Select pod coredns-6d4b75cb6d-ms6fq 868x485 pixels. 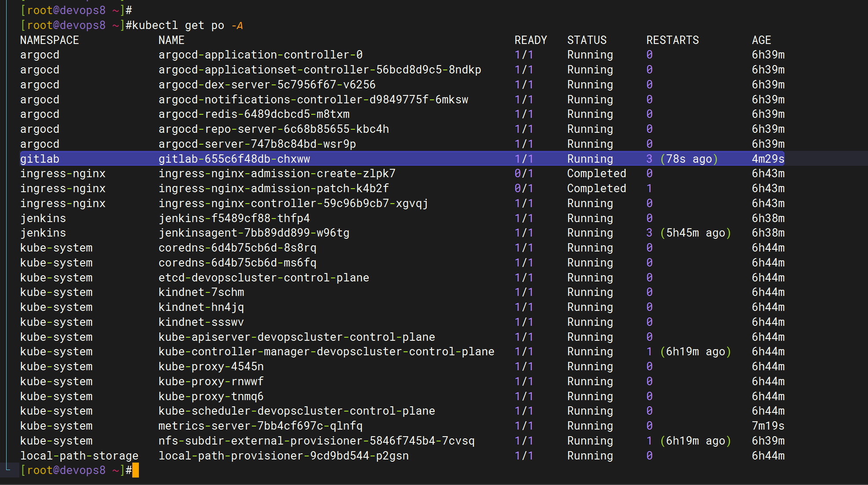pos(237,263)
